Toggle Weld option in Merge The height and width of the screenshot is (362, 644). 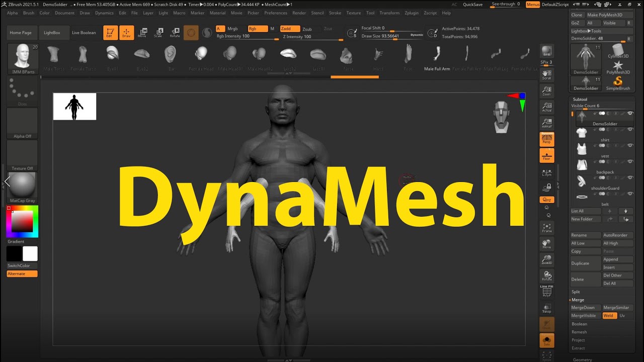[x=609, y=316]
